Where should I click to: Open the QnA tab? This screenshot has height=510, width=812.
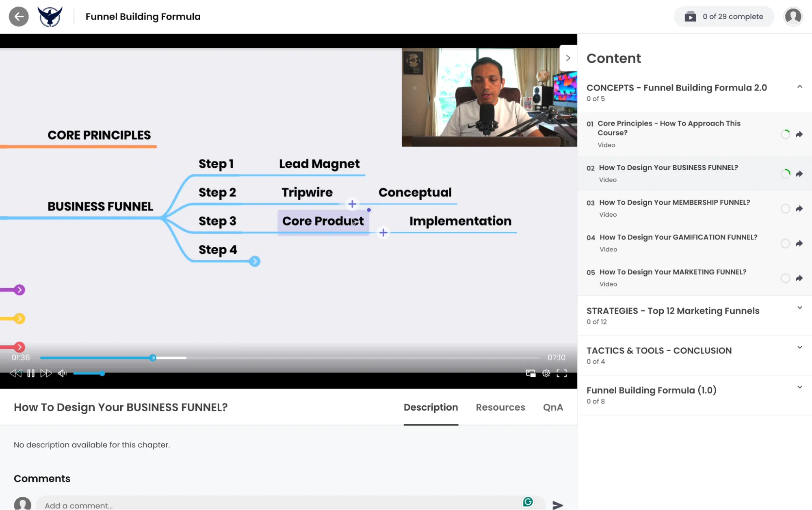tap(552, 407)
